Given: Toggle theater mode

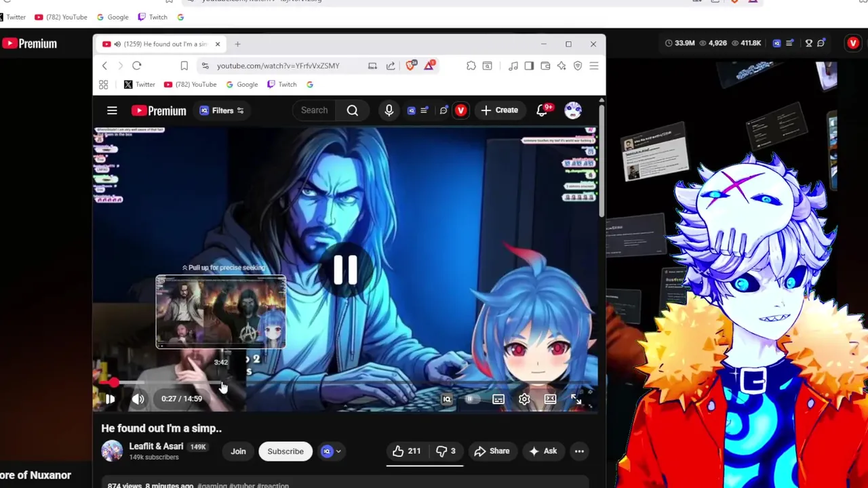Looking at the screenshot, I should [550, 399].
